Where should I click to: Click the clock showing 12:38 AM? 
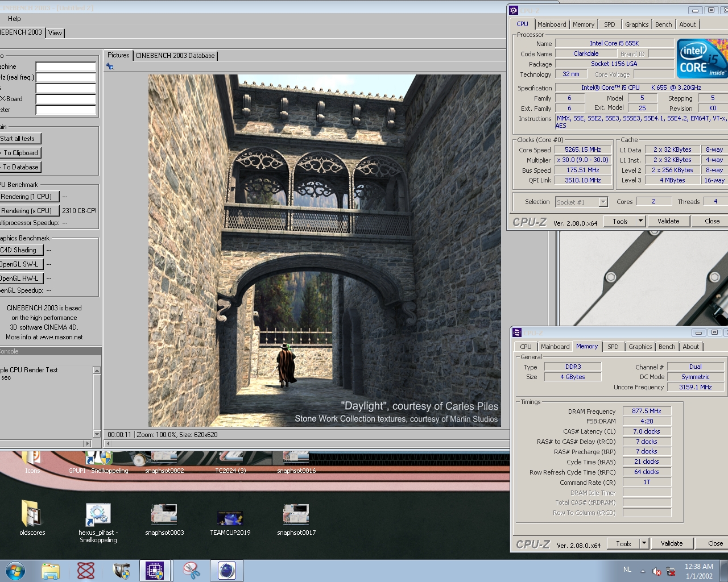tap(699, 567)
